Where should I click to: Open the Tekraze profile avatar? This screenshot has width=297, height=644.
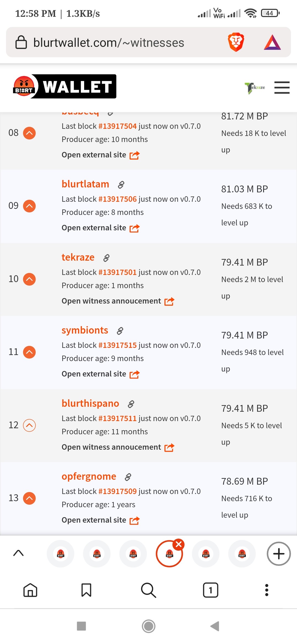(255, 88)
